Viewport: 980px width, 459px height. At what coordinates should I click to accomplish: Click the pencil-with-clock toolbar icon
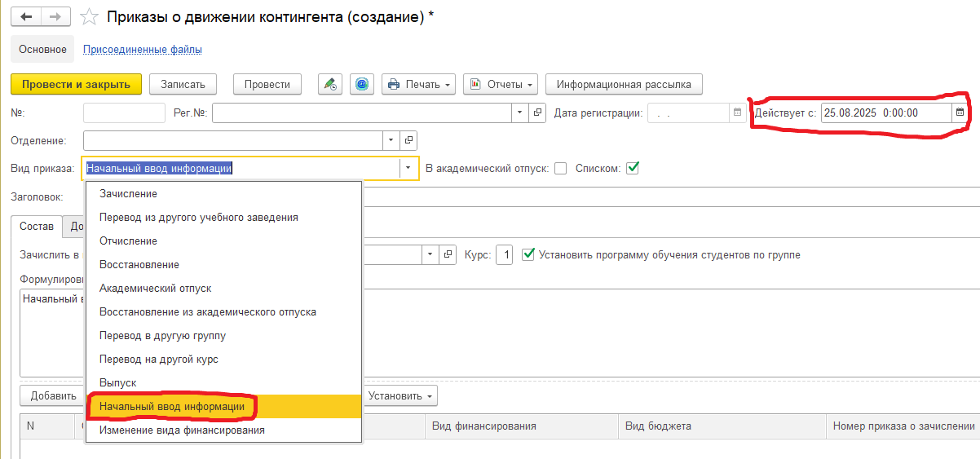coord(329,84)
